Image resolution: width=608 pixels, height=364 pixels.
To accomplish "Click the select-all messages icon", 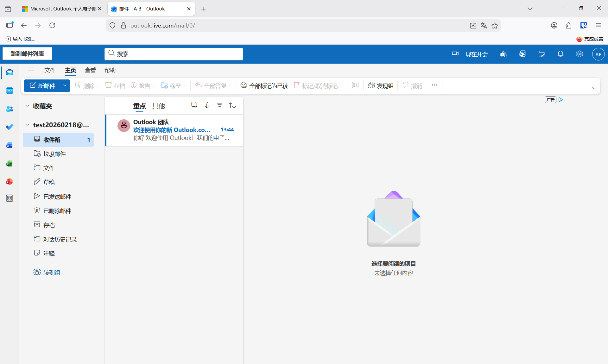I will pos(194,105).
